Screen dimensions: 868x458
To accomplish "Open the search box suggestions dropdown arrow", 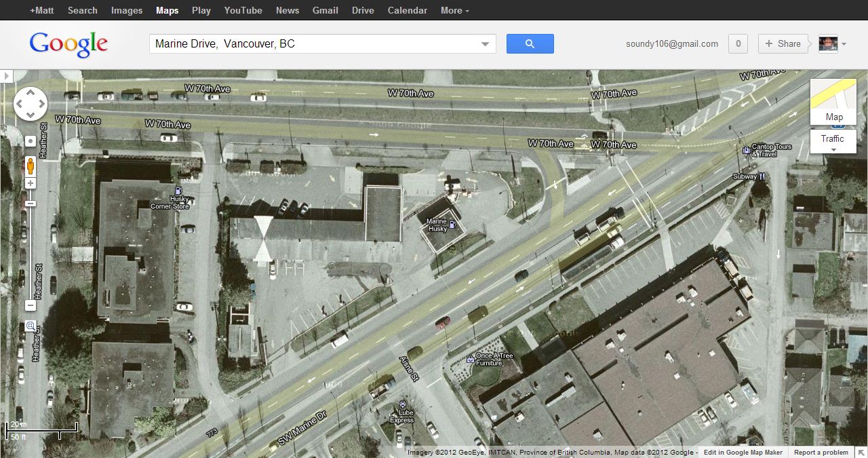I will 486,44.
